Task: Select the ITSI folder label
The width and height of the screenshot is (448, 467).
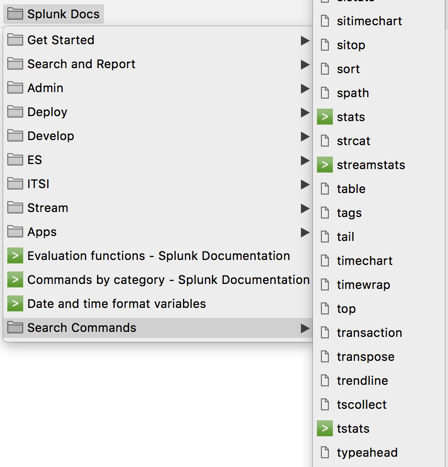Action: point(38,184)
